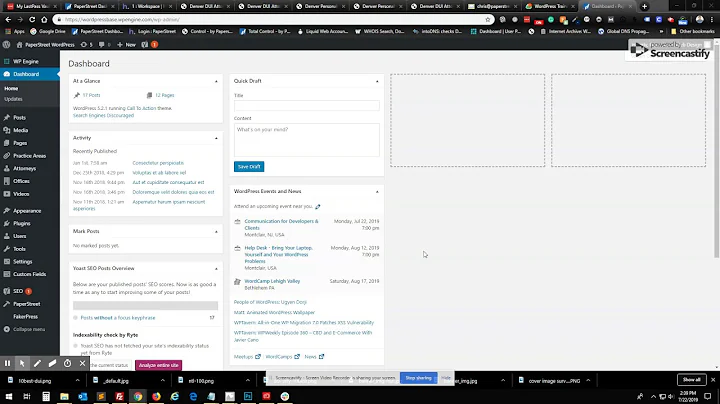Screen dimensions: 720x404
Task: Open a new Chrome tab
Action: click(x=644, y=6)
